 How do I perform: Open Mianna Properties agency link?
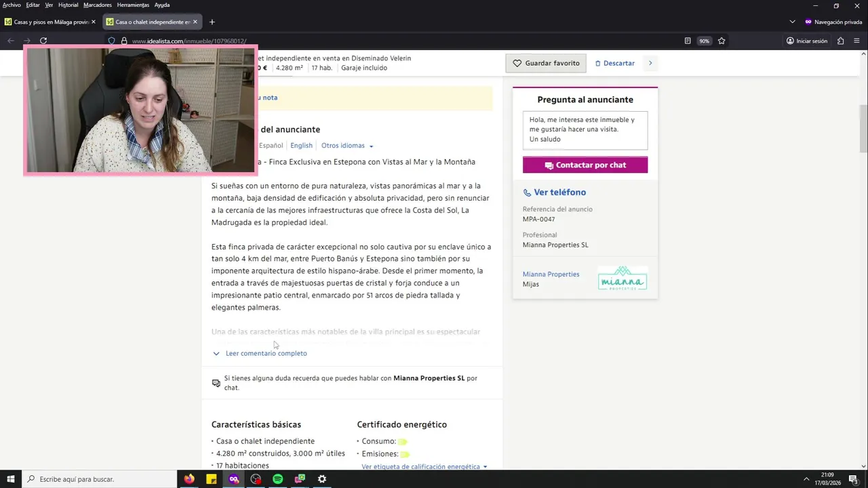551,274
